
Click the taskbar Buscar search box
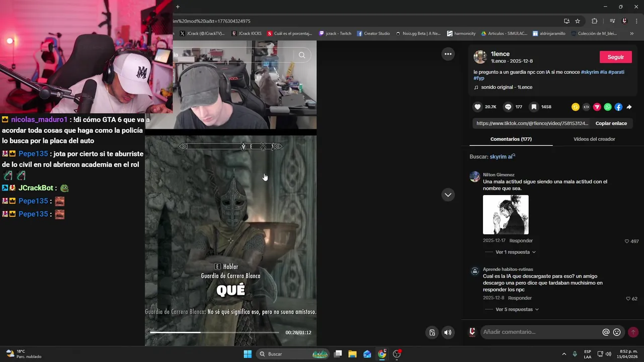293,354
